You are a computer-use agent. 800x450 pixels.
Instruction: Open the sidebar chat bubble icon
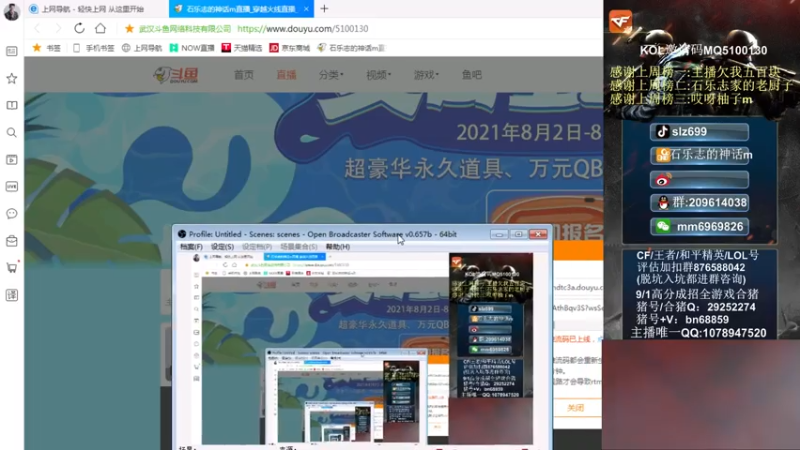point(11,214)
